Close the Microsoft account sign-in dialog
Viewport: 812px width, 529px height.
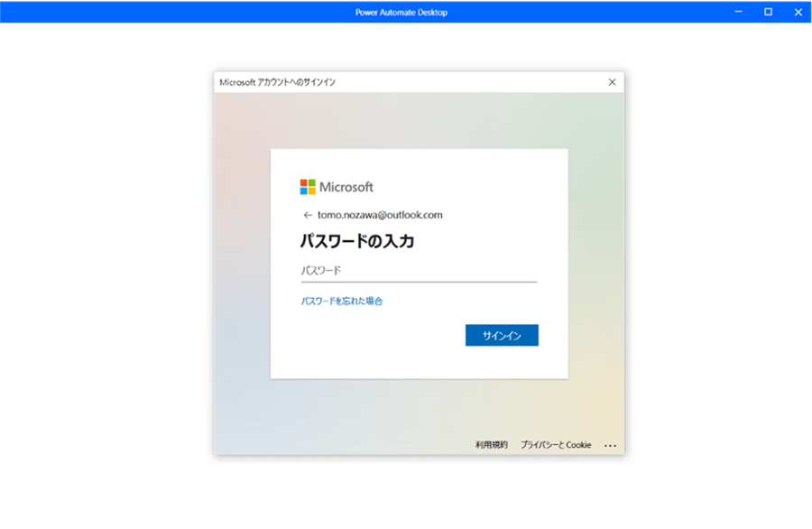click(612, 82)
